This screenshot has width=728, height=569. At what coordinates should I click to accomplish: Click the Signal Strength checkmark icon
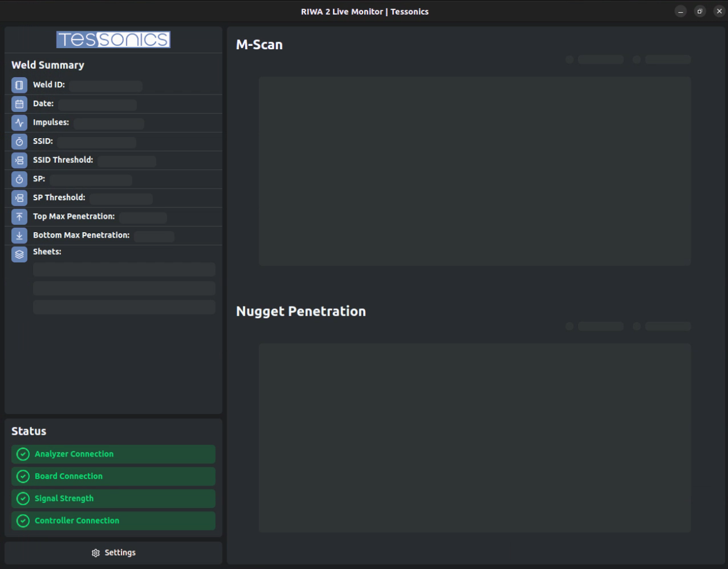23,499
